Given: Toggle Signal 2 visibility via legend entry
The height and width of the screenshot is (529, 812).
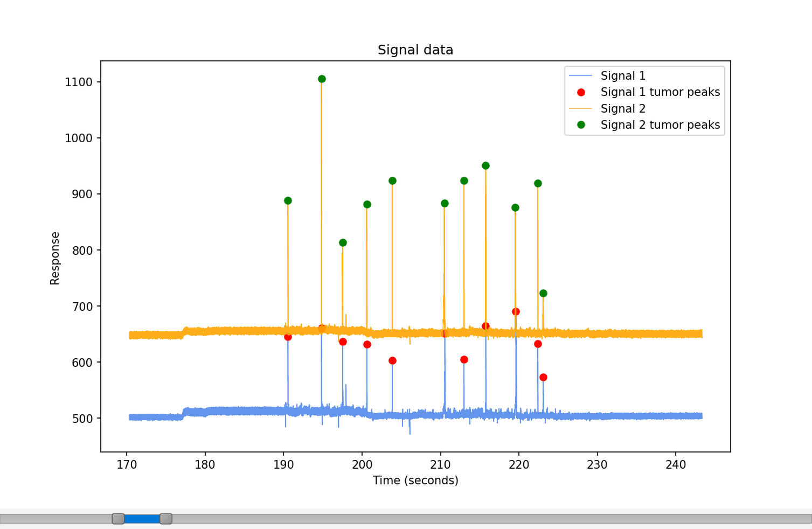Looking at the screenshot, I should click(623, 108).
